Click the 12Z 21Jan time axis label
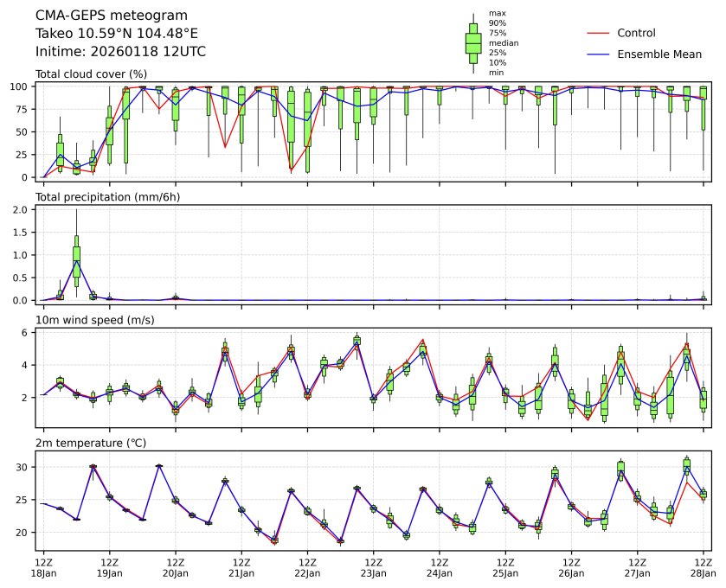The image size is (726, 588). click(241, 566)
